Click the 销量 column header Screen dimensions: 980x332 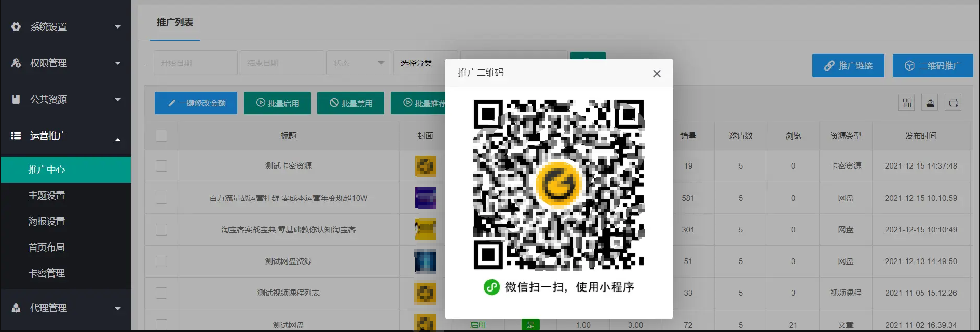click(x=688, y=135)
